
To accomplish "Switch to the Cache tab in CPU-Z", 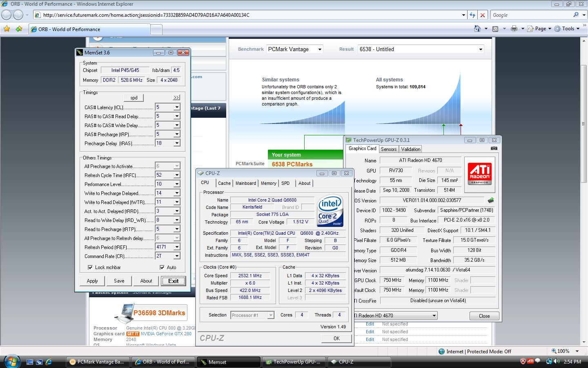I will (x=224, y=183).
